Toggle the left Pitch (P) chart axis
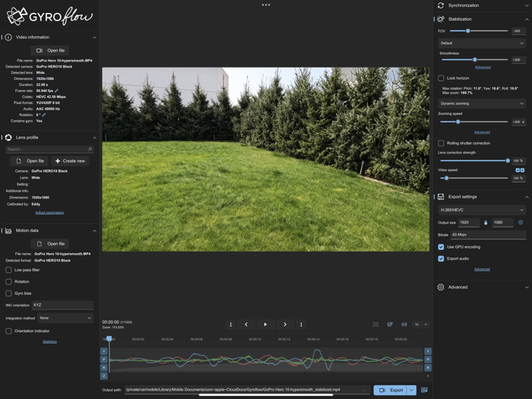Viewport: 532px width, 399px height. pos(104,359)
